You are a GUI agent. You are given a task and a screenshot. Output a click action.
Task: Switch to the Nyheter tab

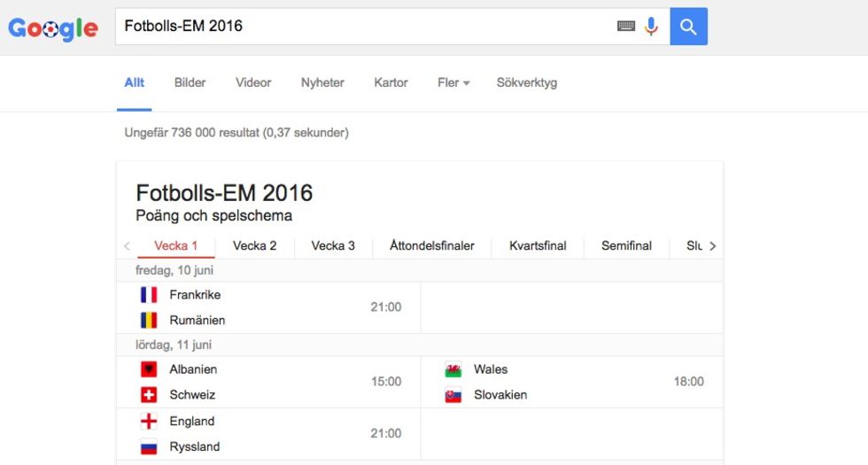[x=322, y=82]
